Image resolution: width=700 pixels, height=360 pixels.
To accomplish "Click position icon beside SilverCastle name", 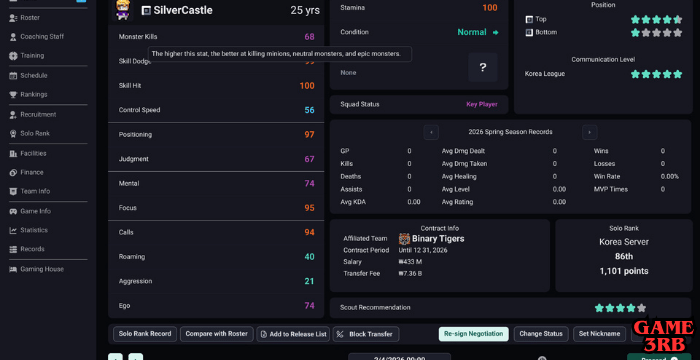I will [146, 11].
